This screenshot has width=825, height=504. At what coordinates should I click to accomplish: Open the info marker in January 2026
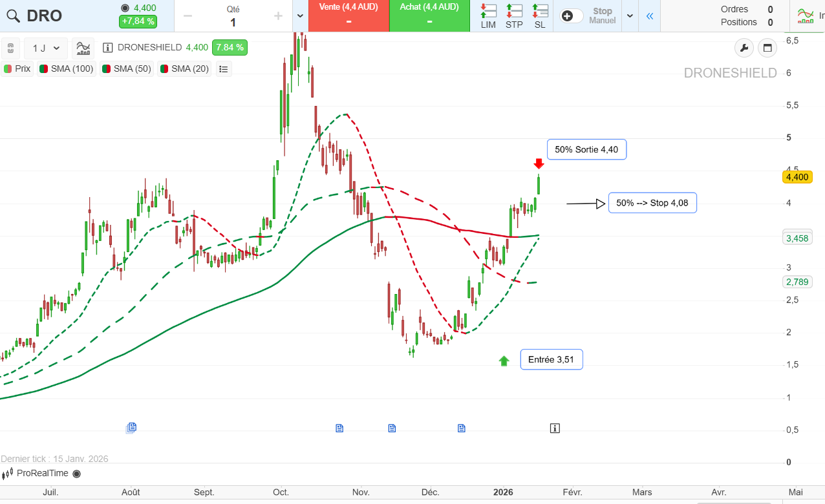pyautogui.click(x=555, y=428)
